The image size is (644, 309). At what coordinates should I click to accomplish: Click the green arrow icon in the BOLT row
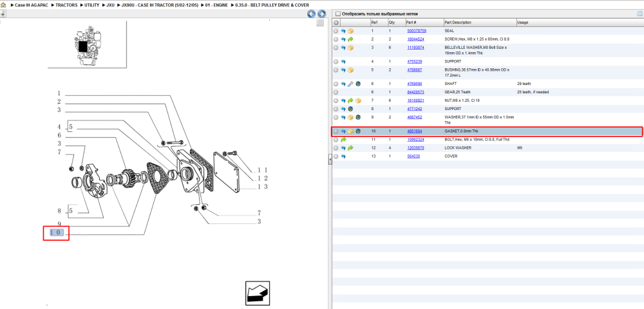343,140
